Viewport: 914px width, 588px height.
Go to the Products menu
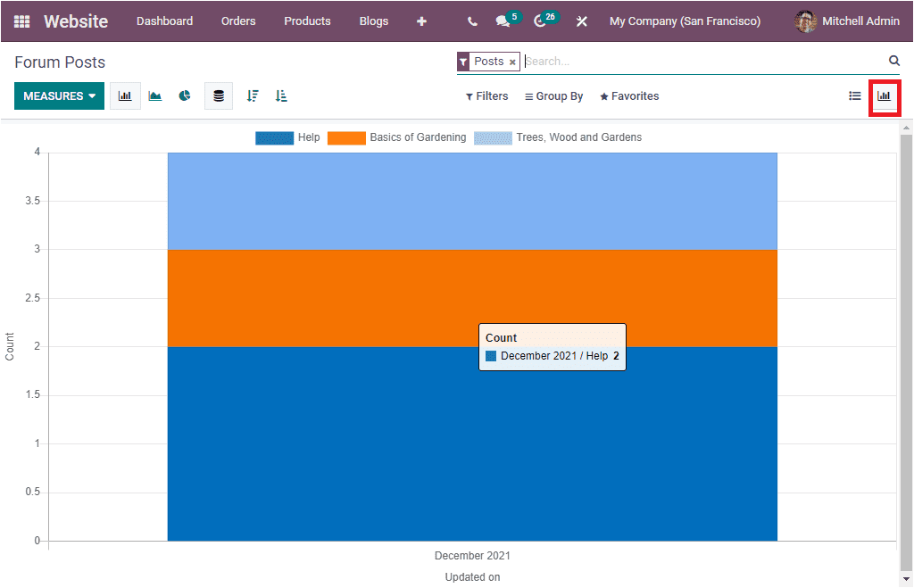307,21
